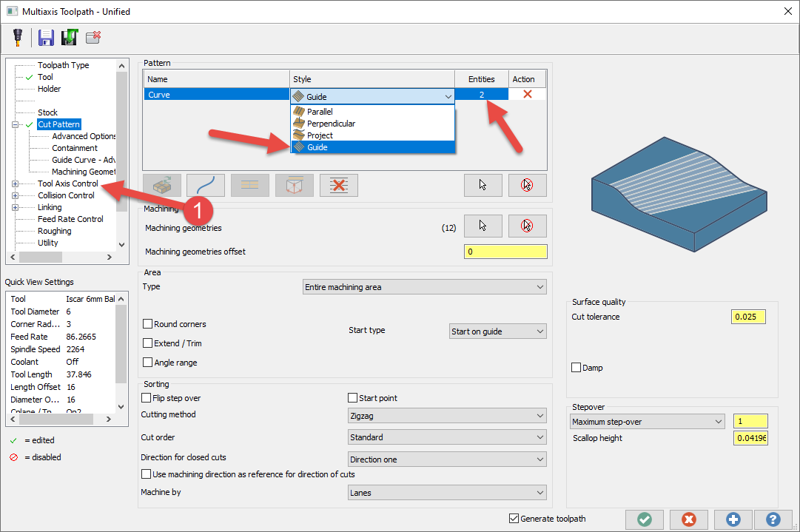The image size is (800, 532).
Task: Delete the Curve row via red X
Action: tap(528, 95)
